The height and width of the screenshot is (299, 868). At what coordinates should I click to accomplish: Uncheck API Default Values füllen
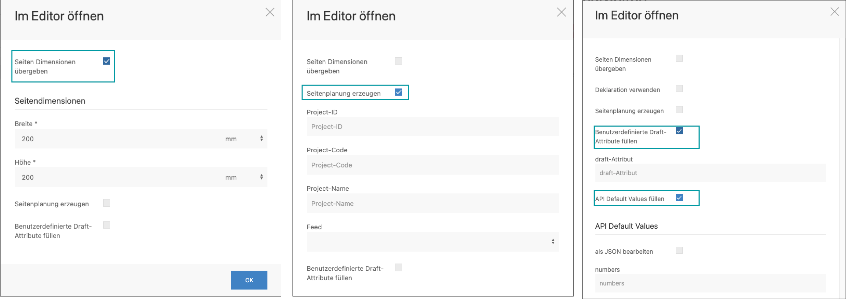coord(679,198)
